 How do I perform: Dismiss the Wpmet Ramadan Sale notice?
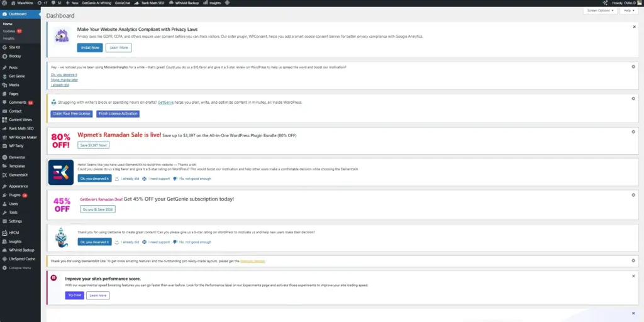pos(633,132)
